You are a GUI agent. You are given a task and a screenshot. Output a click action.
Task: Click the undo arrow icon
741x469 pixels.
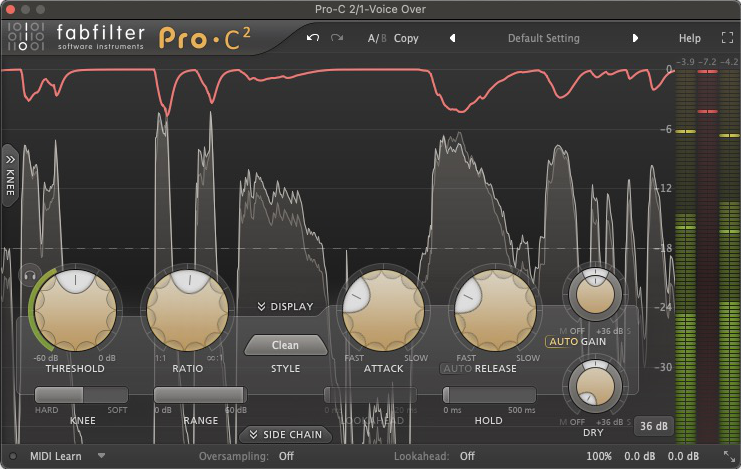click(x=313, y=38)
